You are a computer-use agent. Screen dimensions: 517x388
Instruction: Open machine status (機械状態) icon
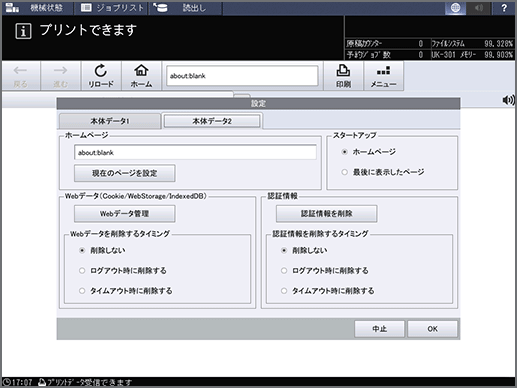[13, 8]
